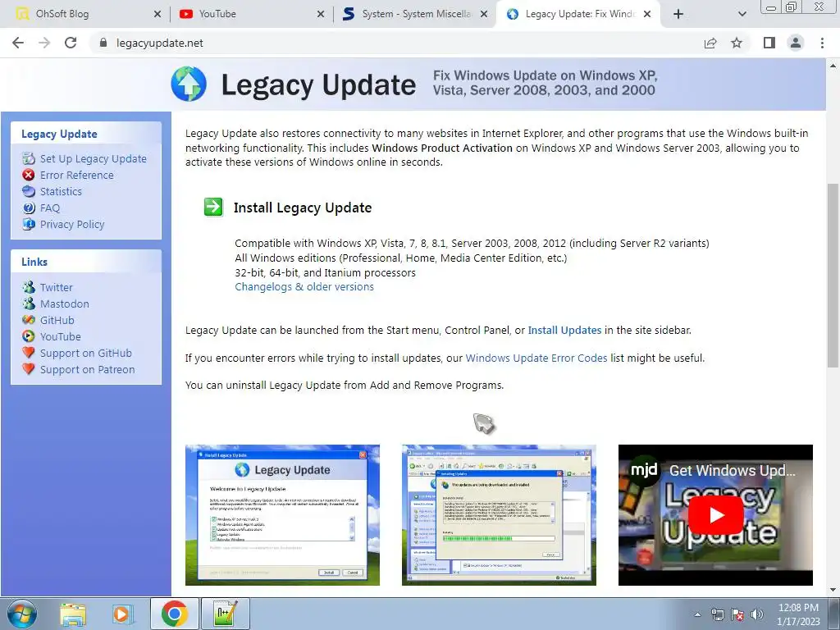Close the YouTube tab
The height and width of the screenshot is (630, 840).
(x=321, y=15)
